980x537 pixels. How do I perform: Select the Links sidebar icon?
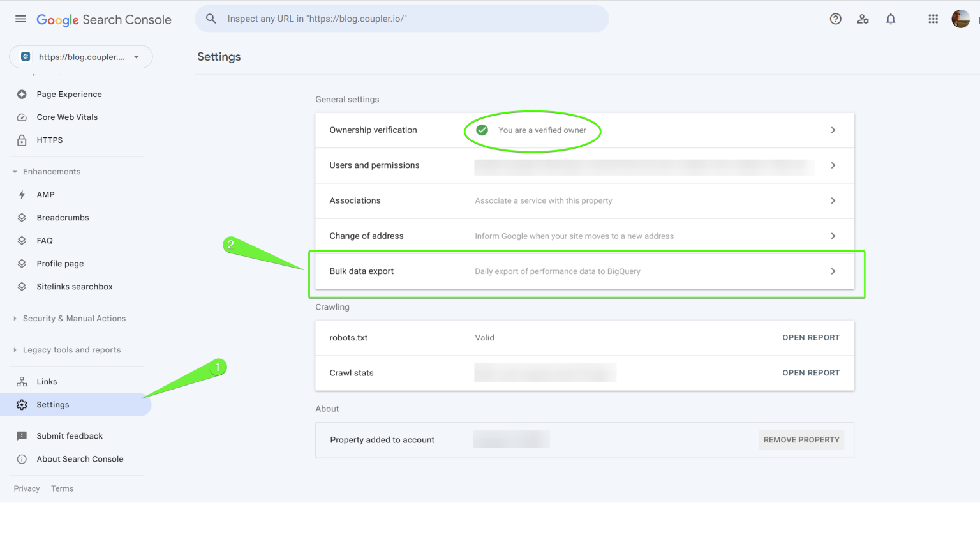coord(22,381)
